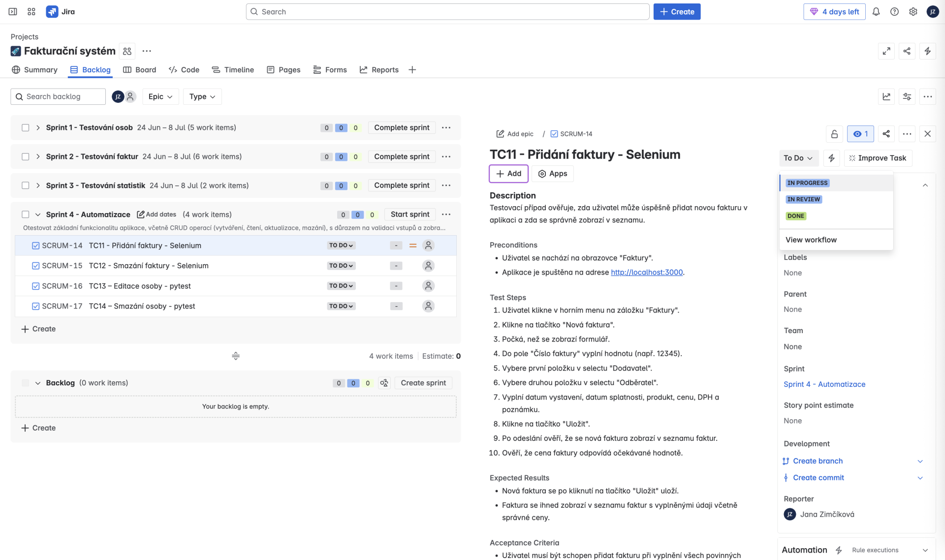
Task: Open backlog view settings sliders icon
Action: pos(907,96)
